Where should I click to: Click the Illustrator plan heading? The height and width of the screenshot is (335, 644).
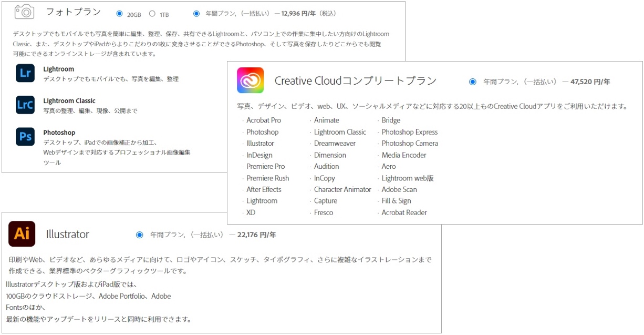68,234
